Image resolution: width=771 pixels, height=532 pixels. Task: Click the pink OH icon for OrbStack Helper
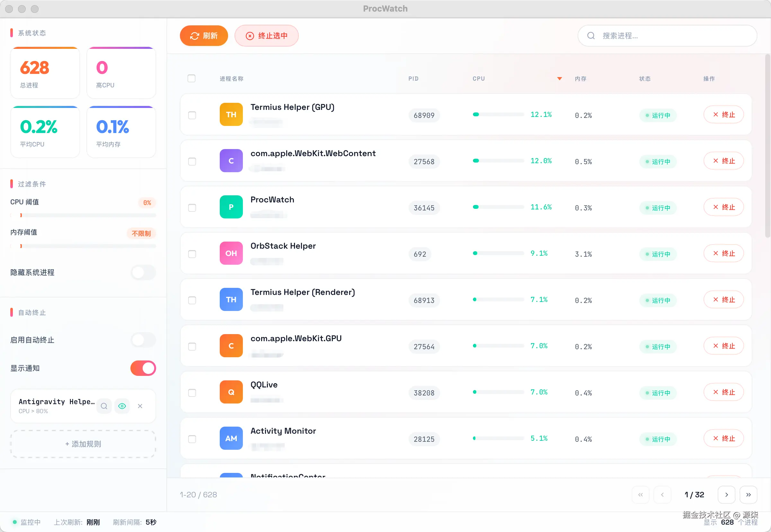tap(231, 253)
